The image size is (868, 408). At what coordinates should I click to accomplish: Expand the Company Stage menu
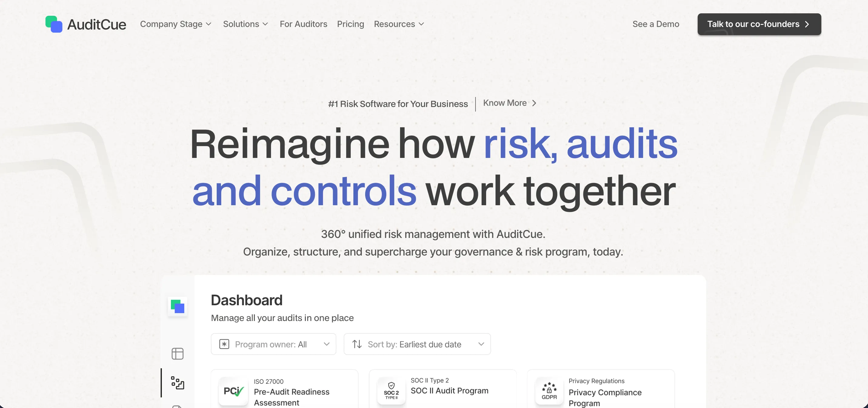point(175,24)
